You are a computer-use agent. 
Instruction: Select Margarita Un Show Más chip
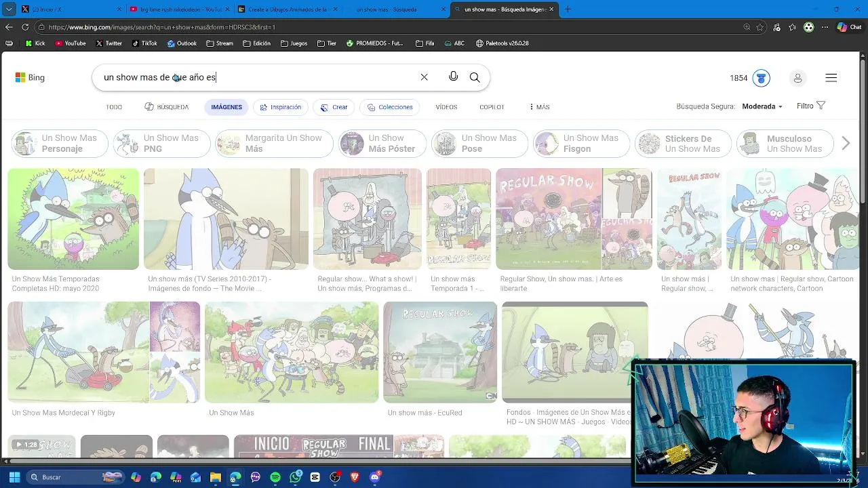coord(273,144)
